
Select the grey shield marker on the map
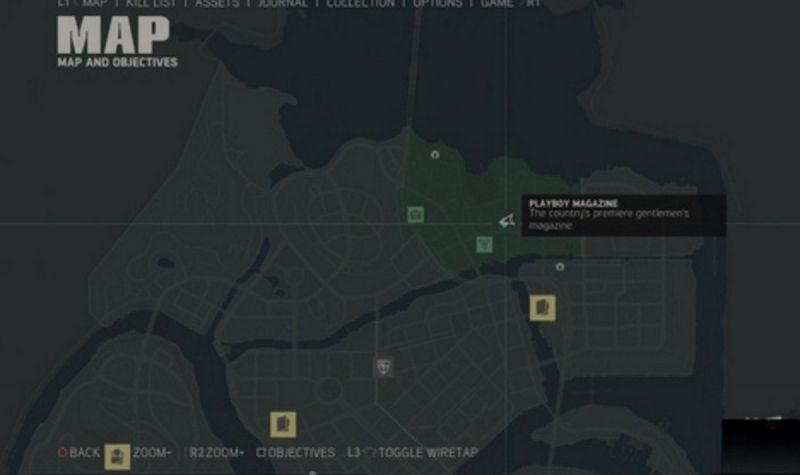384,366
